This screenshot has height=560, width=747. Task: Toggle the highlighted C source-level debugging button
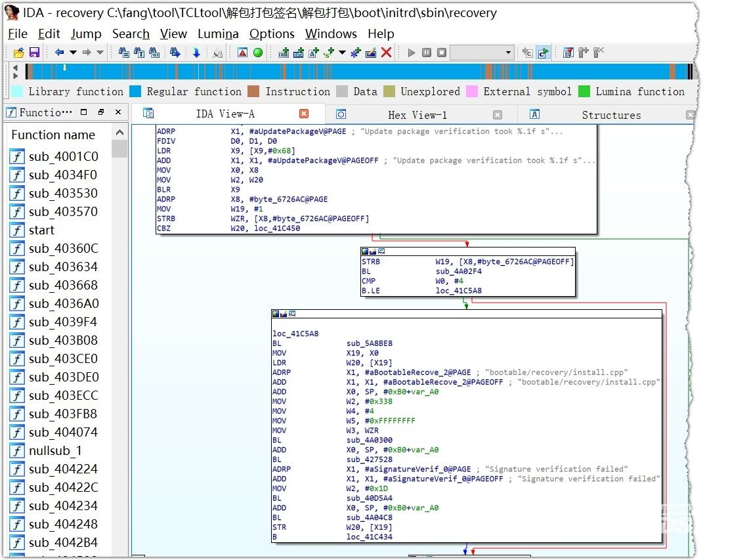coord(543,53)
